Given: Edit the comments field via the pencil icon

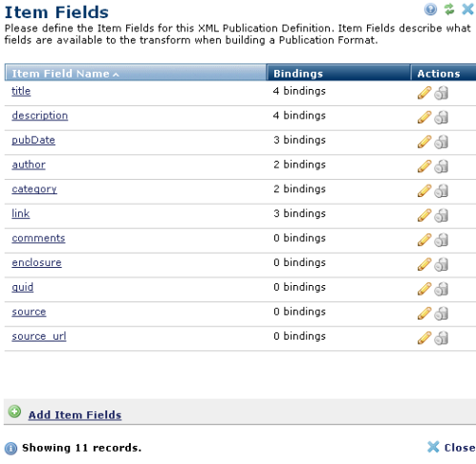Looking at the screenshot, I should click(424, 240).
